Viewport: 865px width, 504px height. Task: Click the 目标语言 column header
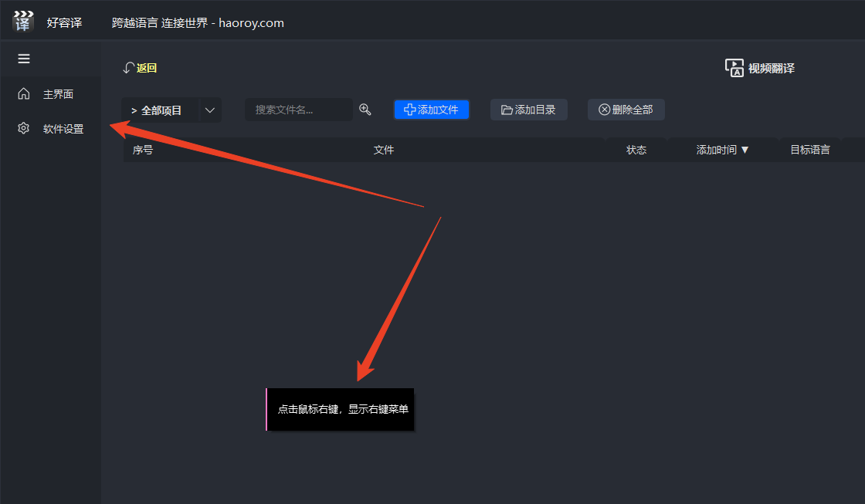point(809,150)
